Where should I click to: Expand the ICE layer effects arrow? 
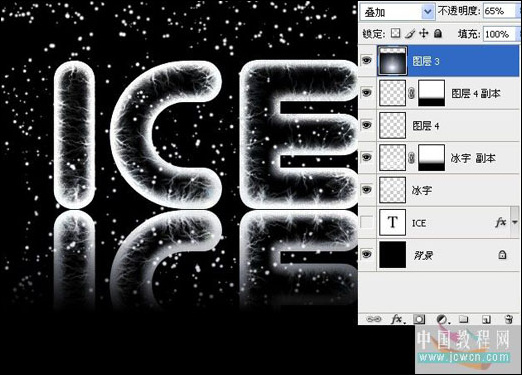point(515,222)
